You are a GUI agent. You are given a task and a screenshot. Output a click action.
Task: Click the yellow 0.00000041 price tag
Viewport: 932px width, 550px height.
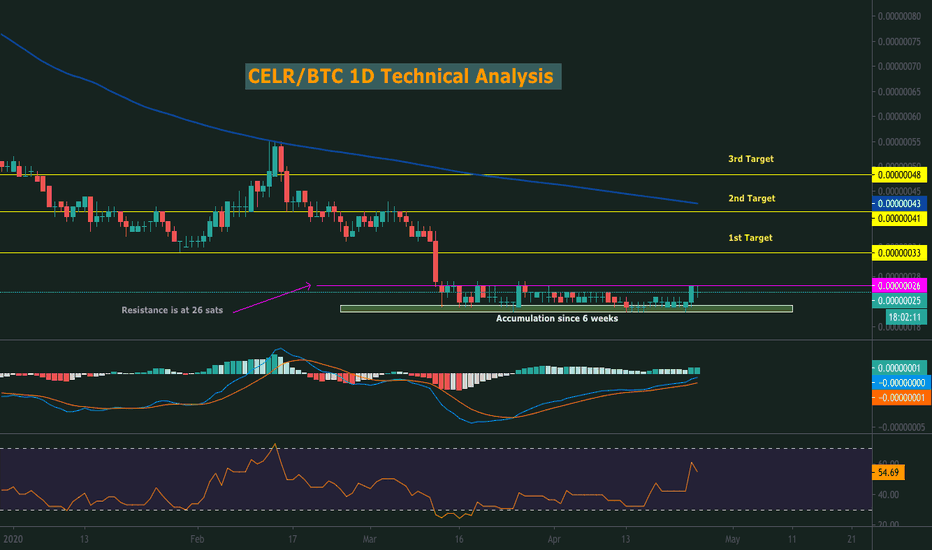tap(899, 218)
